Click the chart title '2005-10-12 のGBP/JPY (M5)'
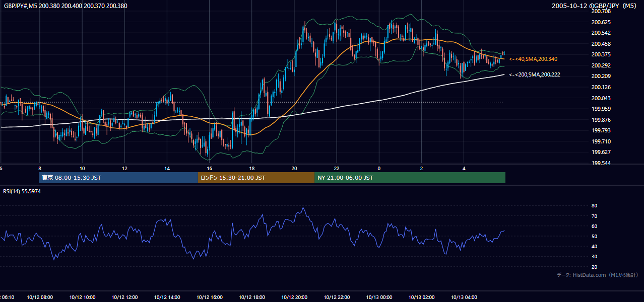Image resolution: width=644 pixels, height=302 pixels. coord(595,6)
